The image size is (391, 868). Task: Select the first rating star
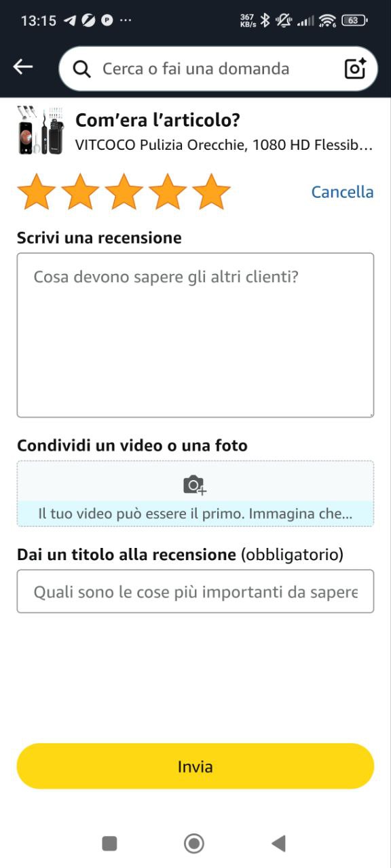[x=37, y=192]
